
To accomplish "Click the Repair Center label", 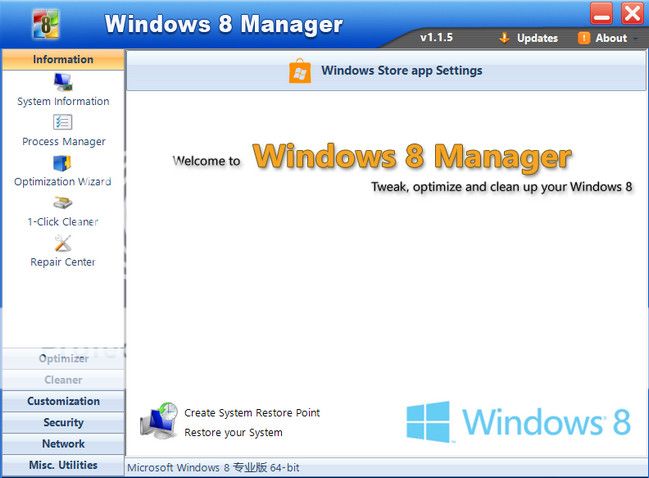I will click(x=63, y=262).
